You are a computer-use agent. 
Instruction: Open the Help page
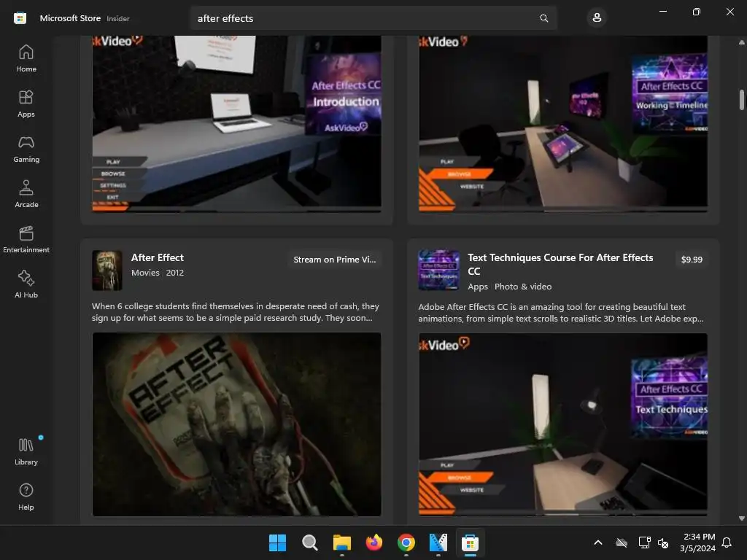click(x=26, y=497)
